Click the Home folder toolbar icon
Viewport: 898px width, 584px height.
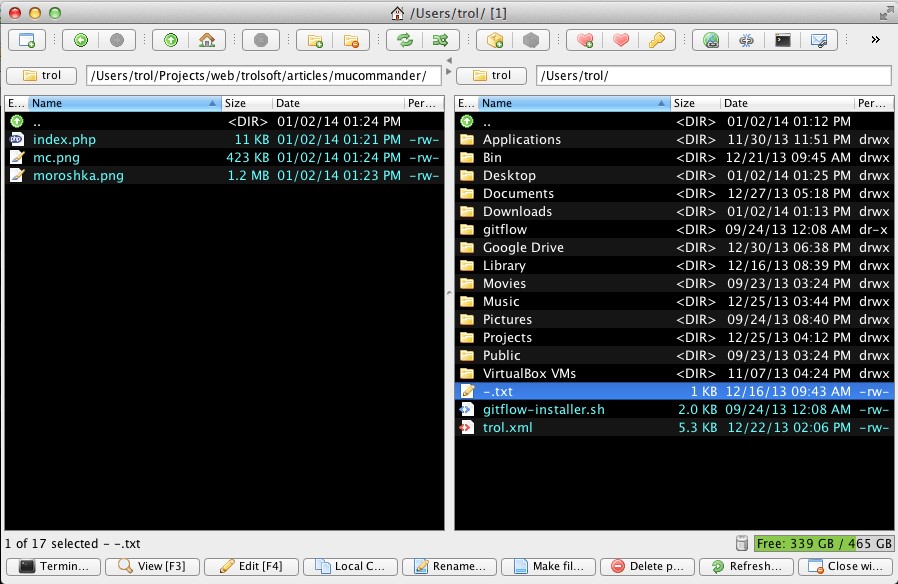[x=206, y=40]
